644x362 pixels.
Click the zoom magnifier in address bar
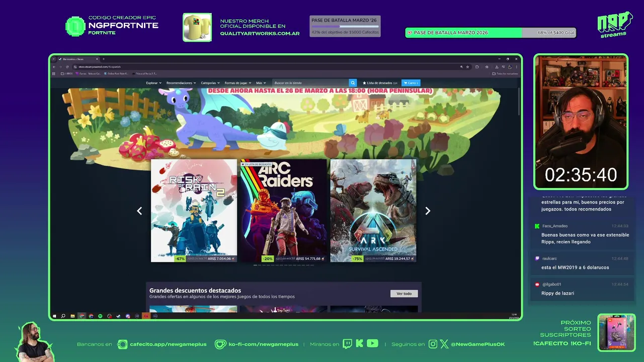461,67
